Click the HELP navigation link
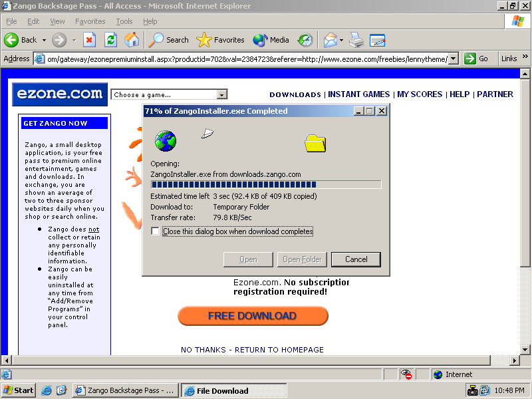Image resolution: width=532 pixels, height=399 pixels. (x=460, y=94)
